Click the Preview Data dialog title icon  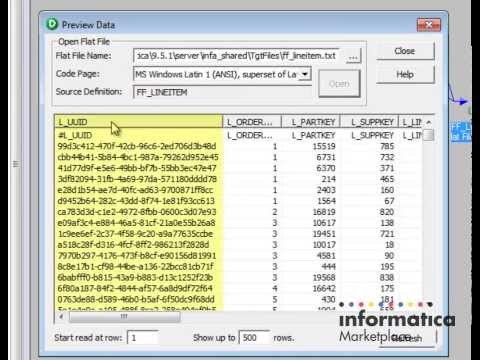tap(52, 24)
